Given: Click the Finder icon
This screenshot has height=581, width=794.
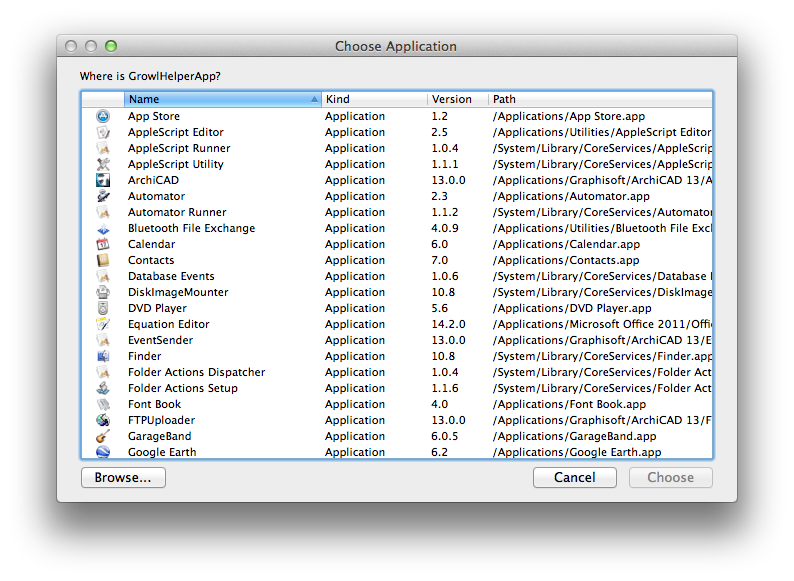Looking at the screenshot, I should (x=103, y=356).
